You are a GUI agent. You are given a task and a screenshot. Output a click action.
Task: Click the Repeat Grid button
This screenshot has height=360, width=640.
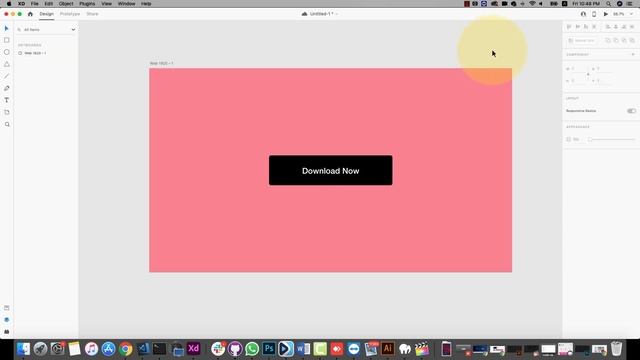[x=582, y=40]
